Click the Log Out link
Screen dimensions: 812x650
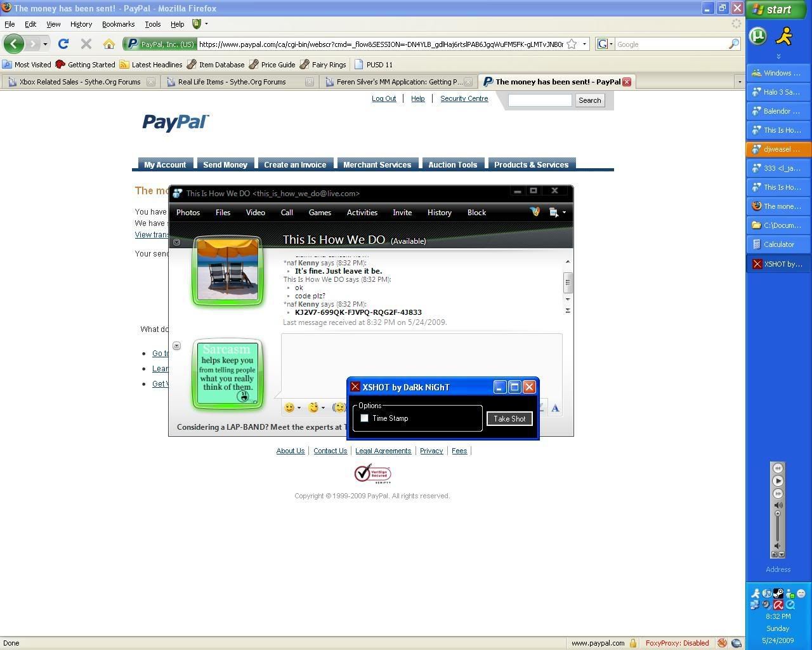pyautogui.click(x=384, y=98)
